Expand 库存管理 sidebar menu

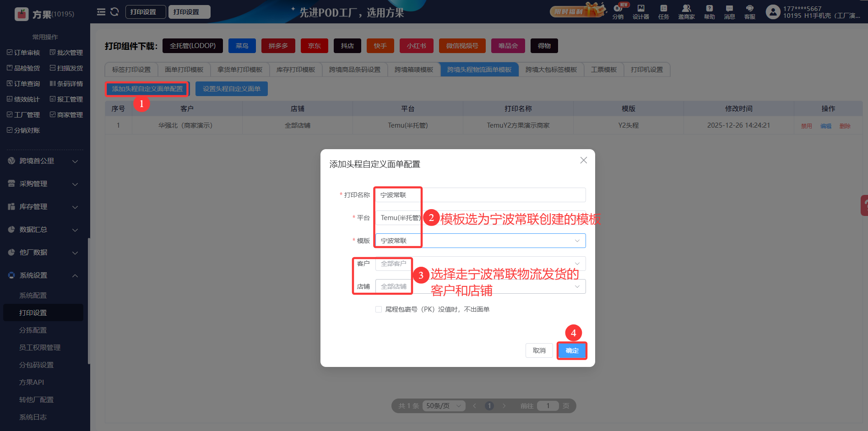tap(43, 207)
